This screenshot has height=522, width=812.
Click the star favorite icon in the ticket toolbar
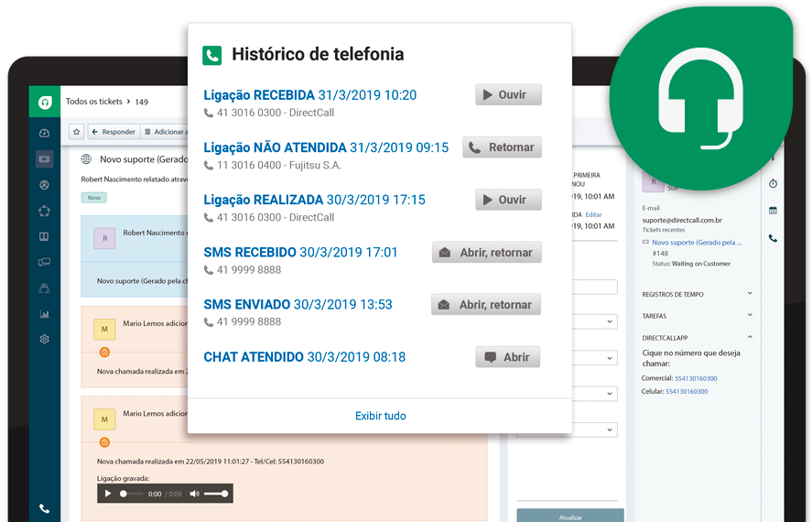[x=77, y=132]
